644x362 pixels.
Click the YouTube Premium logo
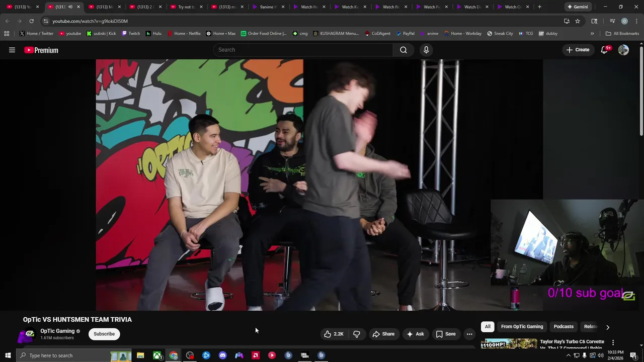41,50
